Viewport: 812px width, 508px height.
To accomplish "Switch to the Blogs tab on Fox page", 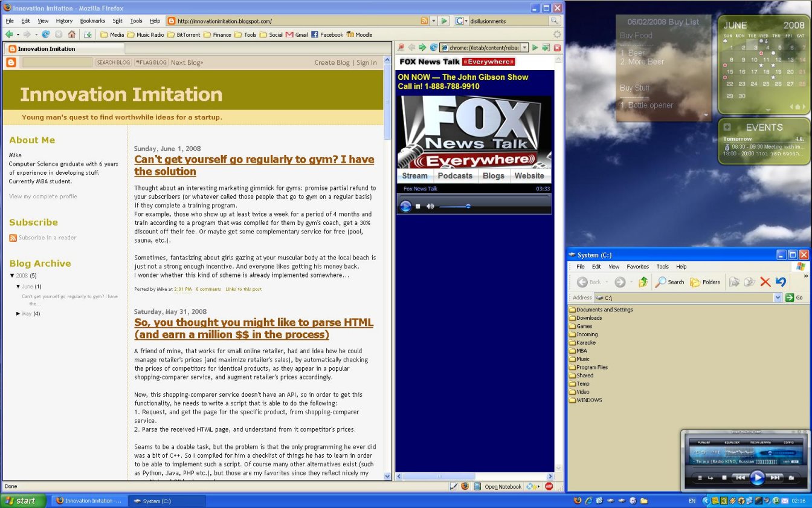I will 494,176.
